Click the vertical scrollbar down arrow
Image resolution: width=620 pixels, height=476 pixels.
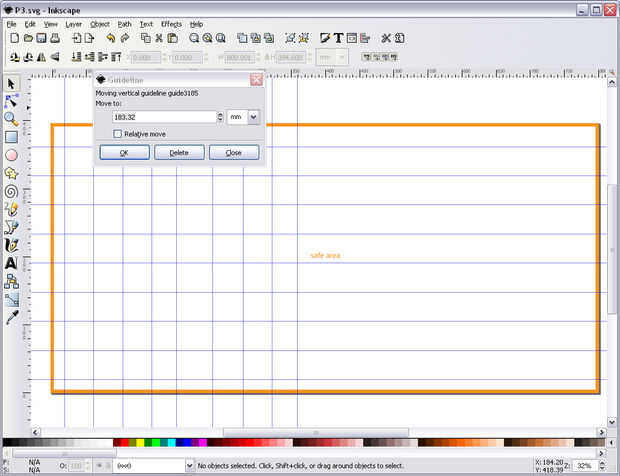612,422
